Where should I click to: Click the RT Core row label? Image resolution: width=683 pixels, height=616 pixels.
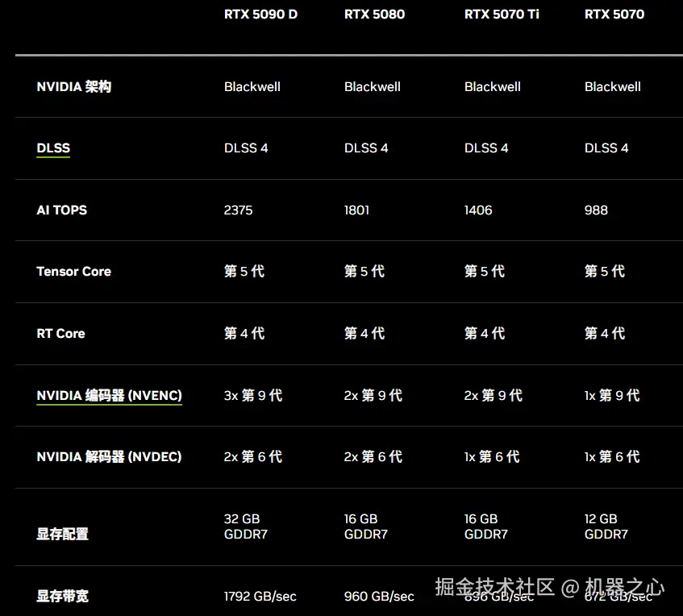(61, 334)
